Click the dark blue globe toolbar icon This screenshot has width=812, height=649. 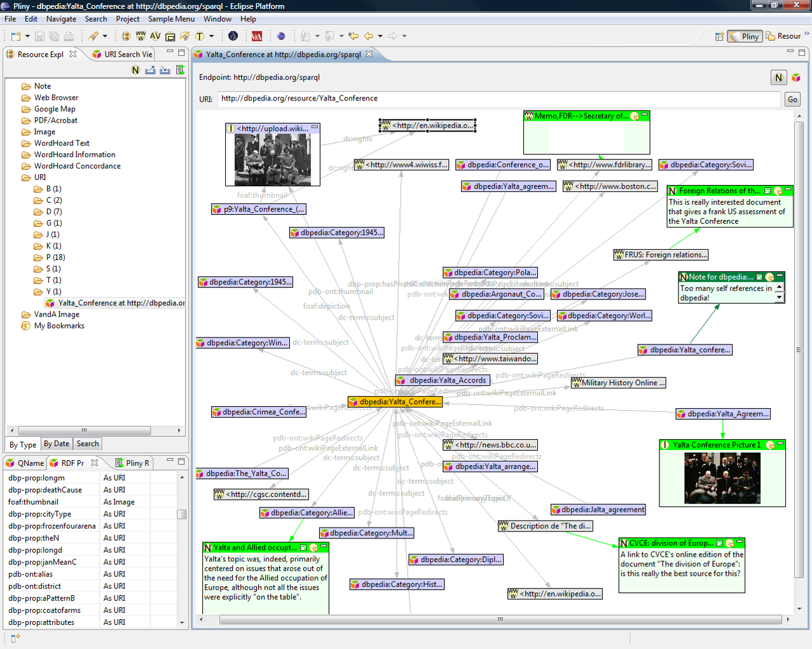[233, 36]
